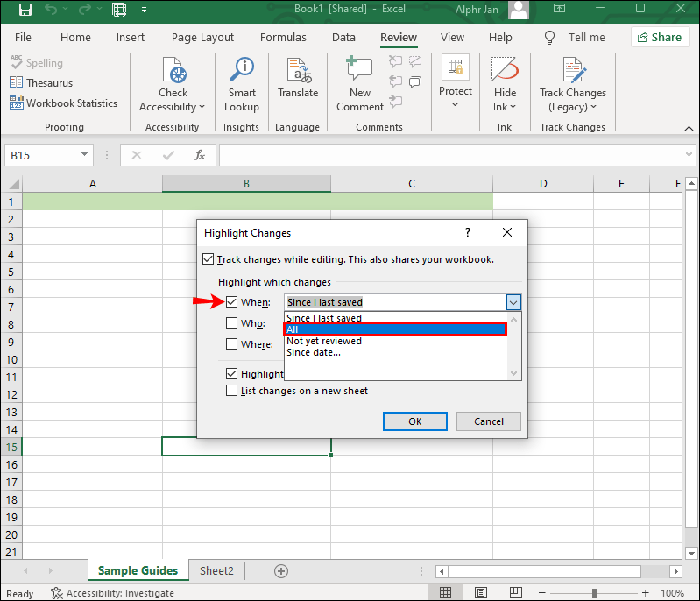Click zoom in plus button
The image size is (700, 601).
click(645, 593)
